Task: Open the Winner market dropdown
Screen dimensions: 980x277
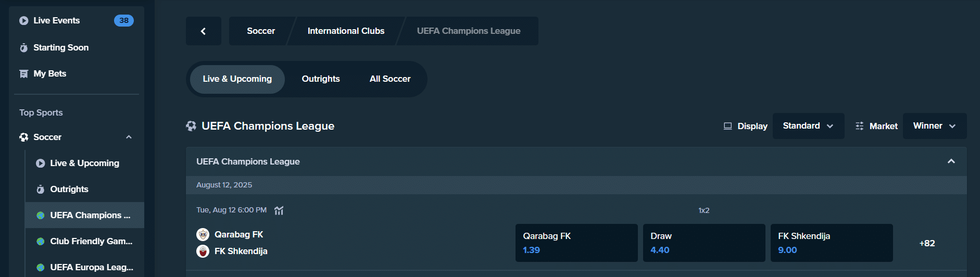Action: [934, 126]
